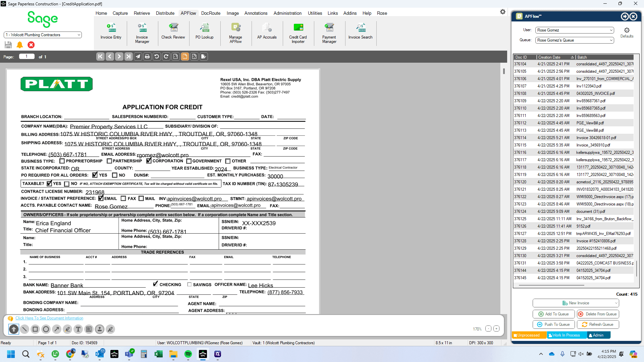The width and height of the screenshot is (644, 362).
Task: Click the document viewer vertical scrollbar thumb
Action: tap(504, 71)
